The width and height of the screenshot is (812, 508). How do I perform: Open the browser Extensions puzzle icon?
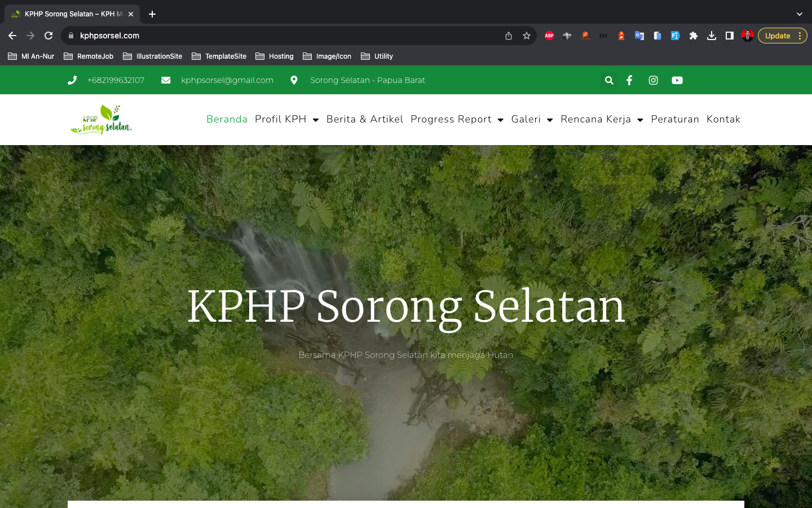694,36
